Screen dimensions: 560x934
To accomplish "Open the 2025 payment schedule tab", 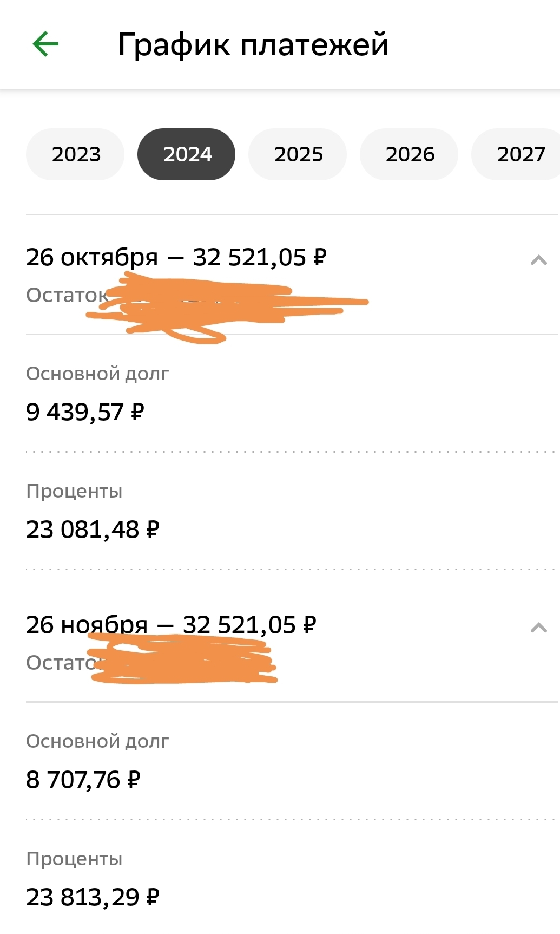I will pyautogui.click(x=298, y=154).
